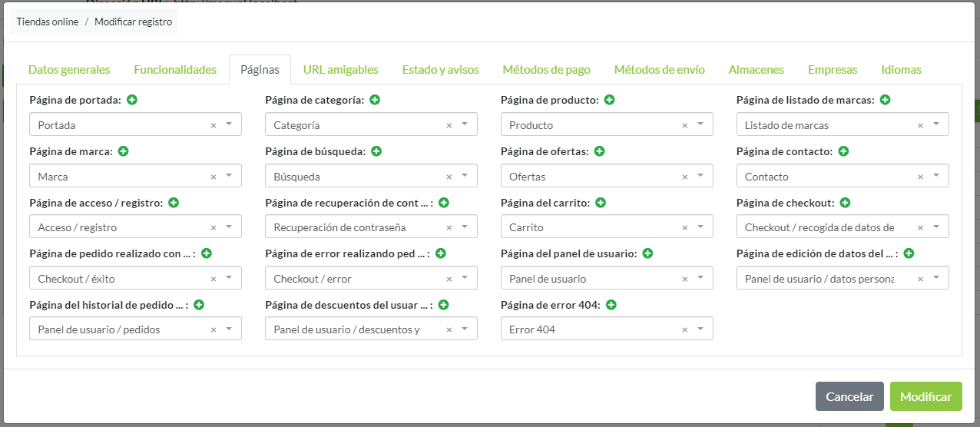Add new page for Página de categoría
The width and height of the screenshot is (980, 427).
375,100
